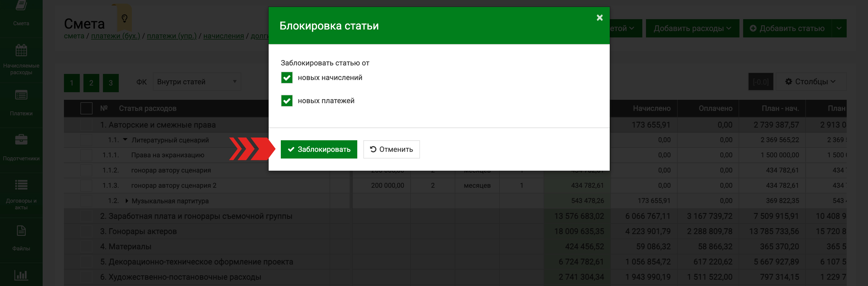868x286 pixels.
Task: Open the Смета sidebar section
Action: (21, 14)
